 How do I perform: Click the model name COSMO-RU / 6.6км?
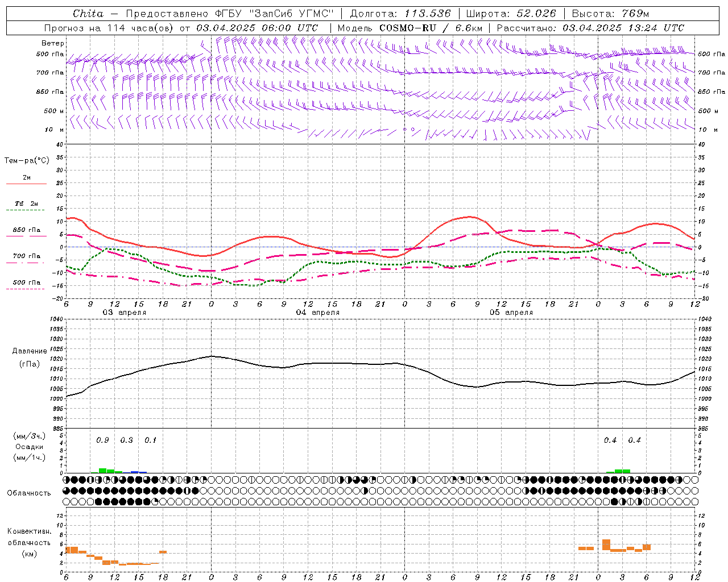pyautogui.click(x=431, y=28)
